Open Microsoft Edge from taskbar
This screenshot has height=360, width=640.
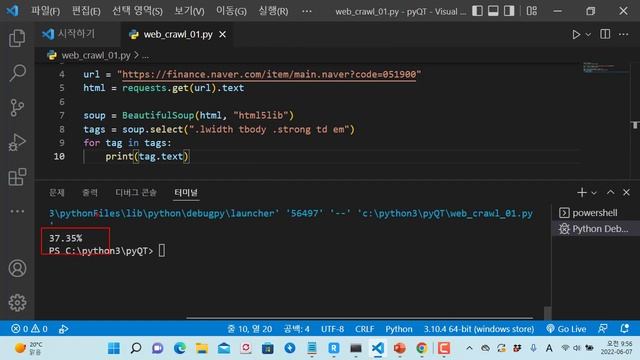[180, 348]
